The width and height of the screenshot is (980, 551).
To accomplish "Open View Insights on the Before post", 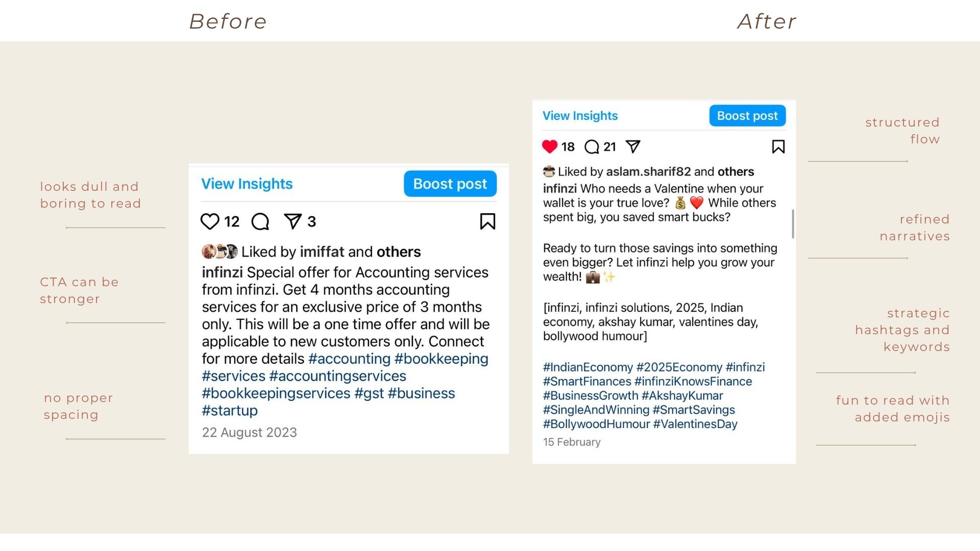I will (247, 184).
